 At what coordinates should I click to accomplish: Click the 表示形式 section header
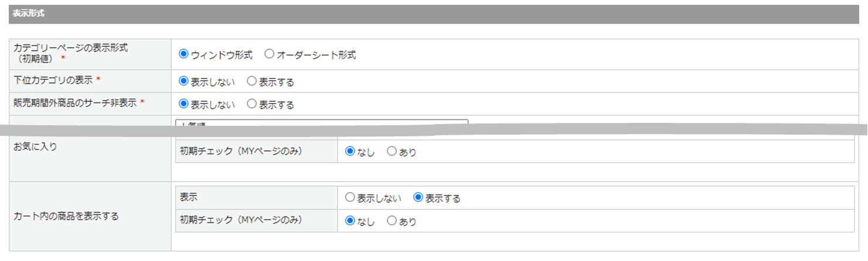point(28,13)
